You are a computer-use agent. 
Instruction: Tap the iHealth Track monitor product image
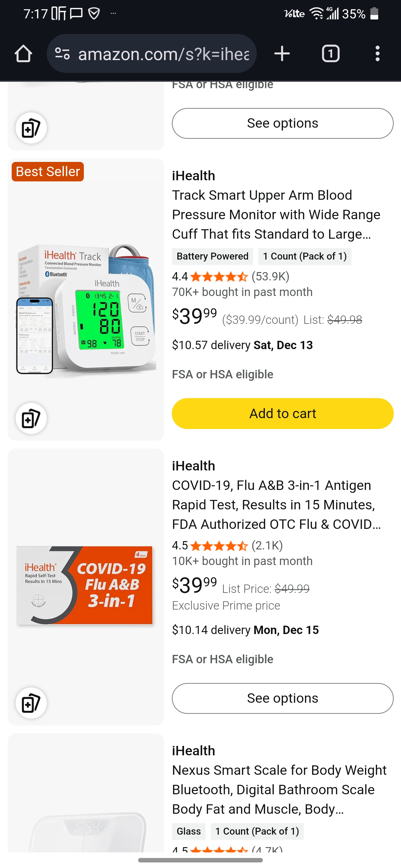(86, 310)
